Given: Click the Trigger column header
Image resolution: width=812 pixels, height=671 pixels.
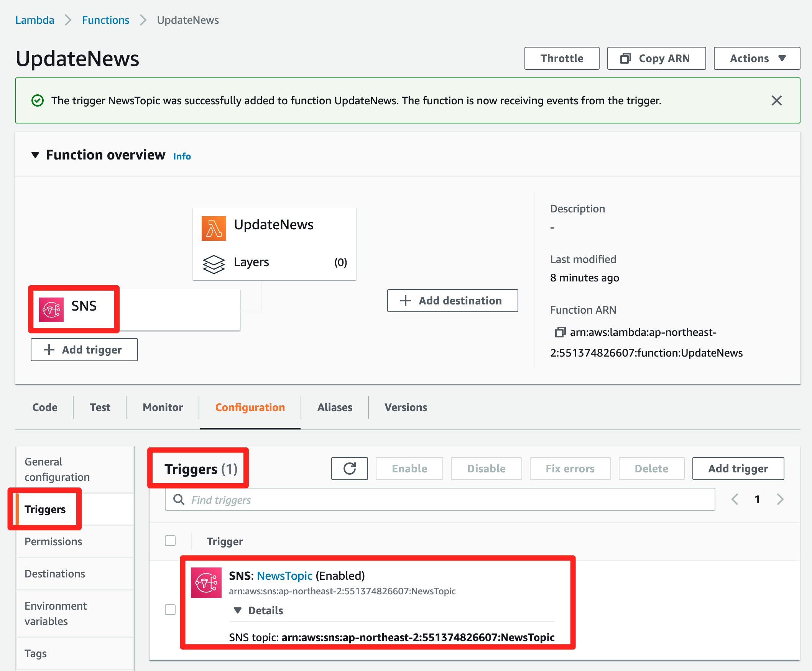Looking at the screenshot, I should 225,541.
